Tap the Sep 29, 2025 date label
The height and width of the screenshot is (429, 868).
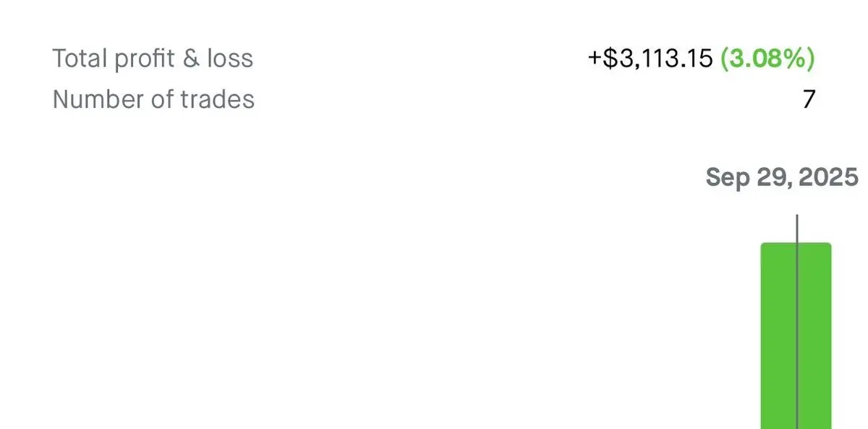[782, 177]
